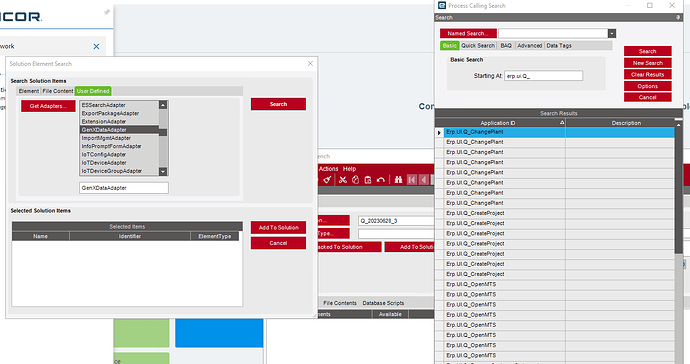Click the Clear broom icon in workbench toolbar
The height and width of the screenshot is (364, 690).
327,180
